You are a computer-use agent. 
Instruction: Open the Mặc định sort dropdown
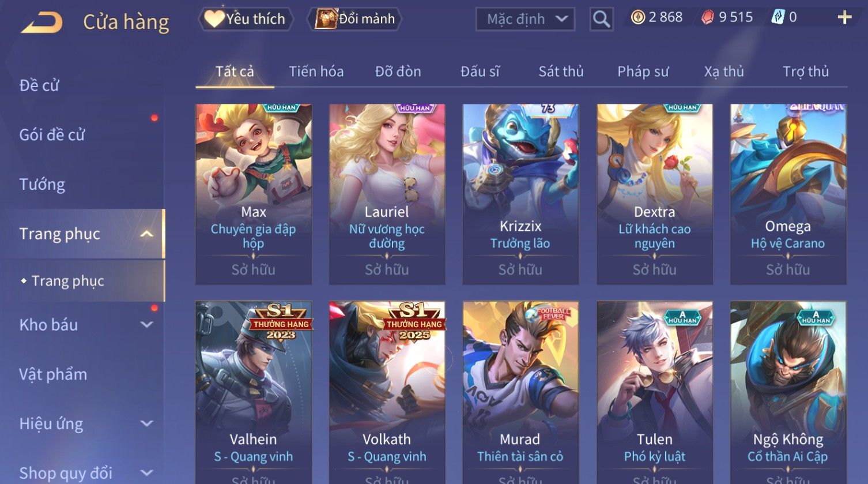pyautogui.click(x=525, y=19)
